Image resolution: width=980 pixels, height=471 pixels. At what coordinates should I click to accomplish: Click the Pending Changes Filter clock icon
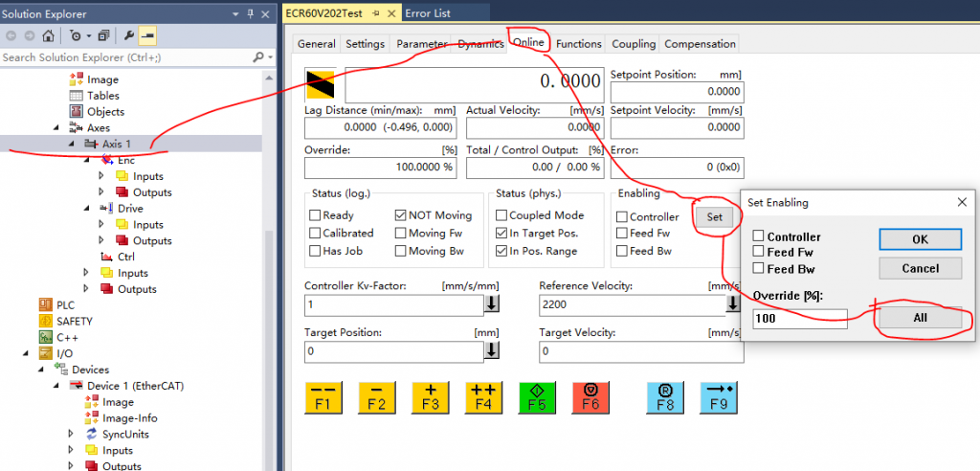75,36
